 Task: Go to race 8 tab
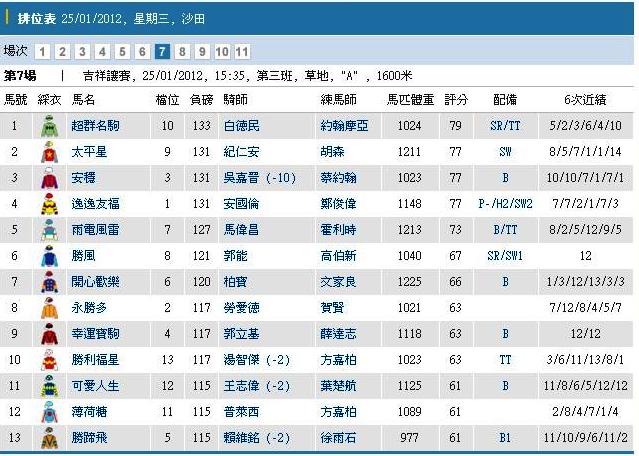point(182,52)
